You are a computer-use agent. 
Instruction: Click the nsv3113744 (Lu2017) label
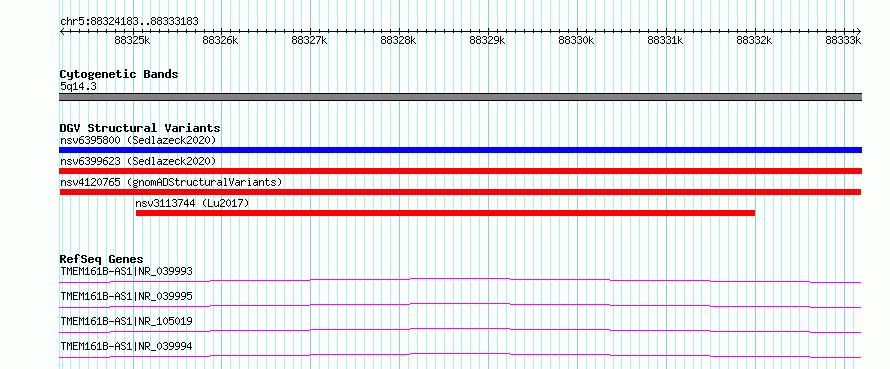pyautogui.click(x=192, y=203)
